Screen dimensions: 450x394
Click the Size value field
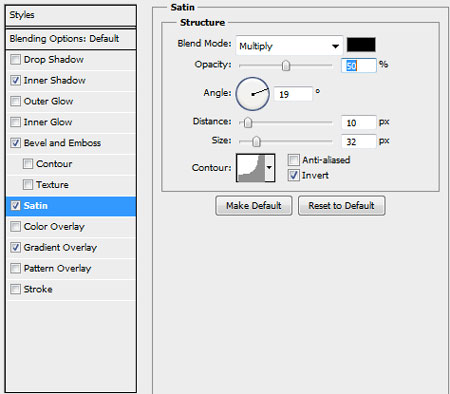coord(359,142)
